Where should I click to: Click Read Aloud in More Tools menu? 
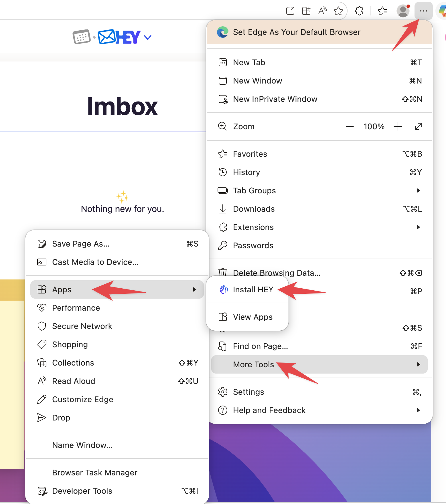(117, 381)
